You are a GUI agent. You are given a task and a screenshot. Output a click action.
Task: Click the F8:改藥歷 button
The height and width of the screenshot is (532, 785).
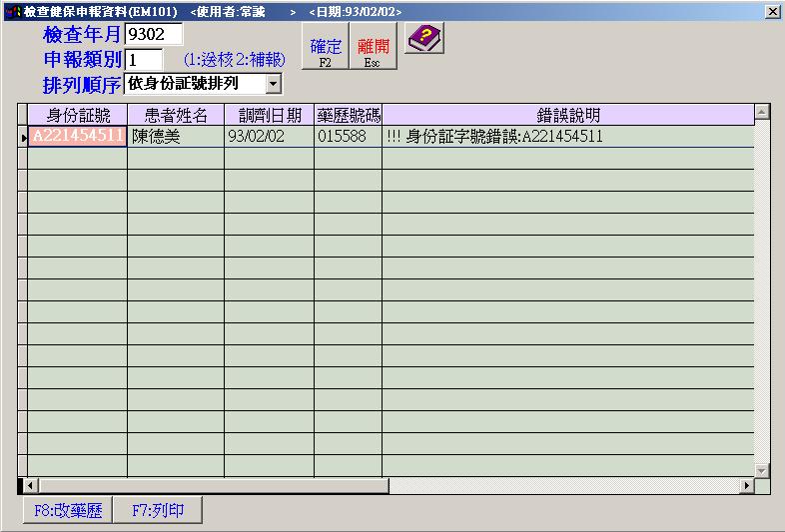click(x=67, y=511)
